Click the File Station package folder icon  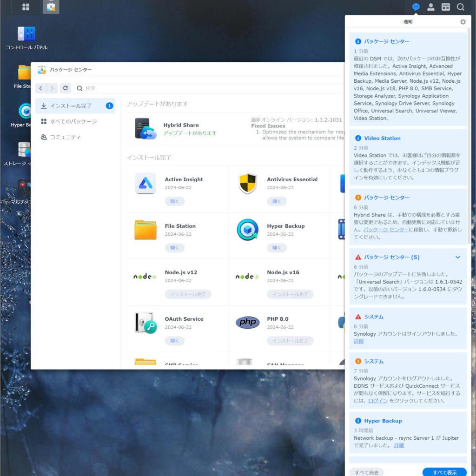pyautogui.click(x=145, y=230)
